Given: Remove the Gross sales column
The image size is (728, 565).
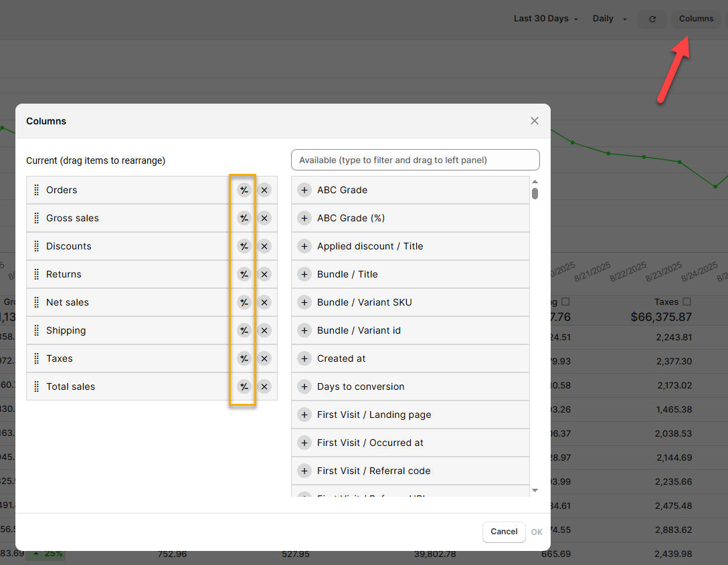Looking at the screenshot, I should tap(264, 218).
